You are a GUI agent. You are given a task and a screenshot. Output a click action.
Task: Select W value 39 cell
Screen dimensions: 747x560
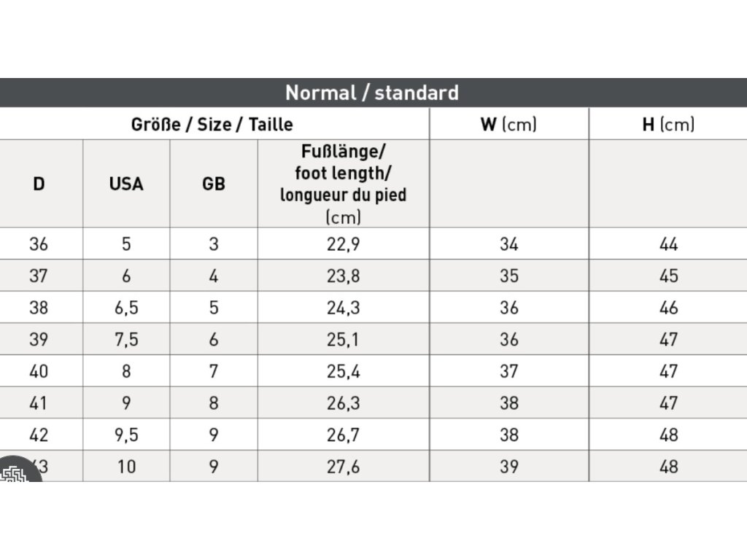[508, 467]
